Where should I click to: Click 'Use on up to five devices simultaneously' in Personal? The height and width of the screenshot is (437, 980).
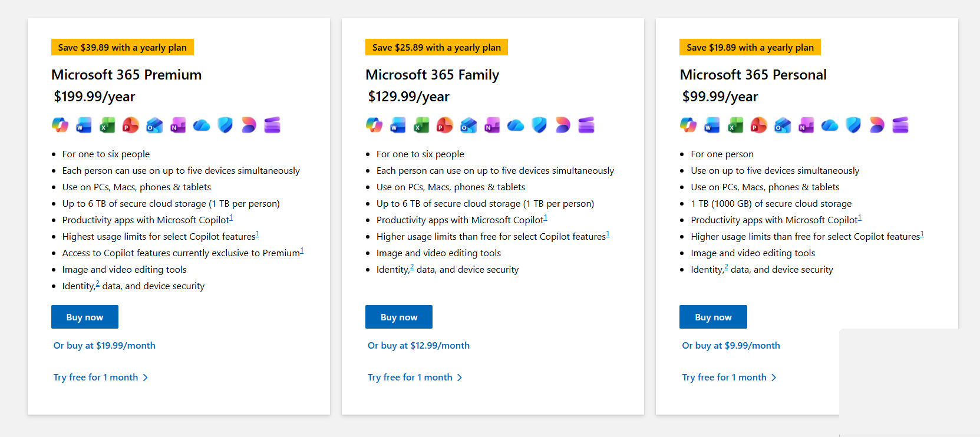click(x=775, y=171)
